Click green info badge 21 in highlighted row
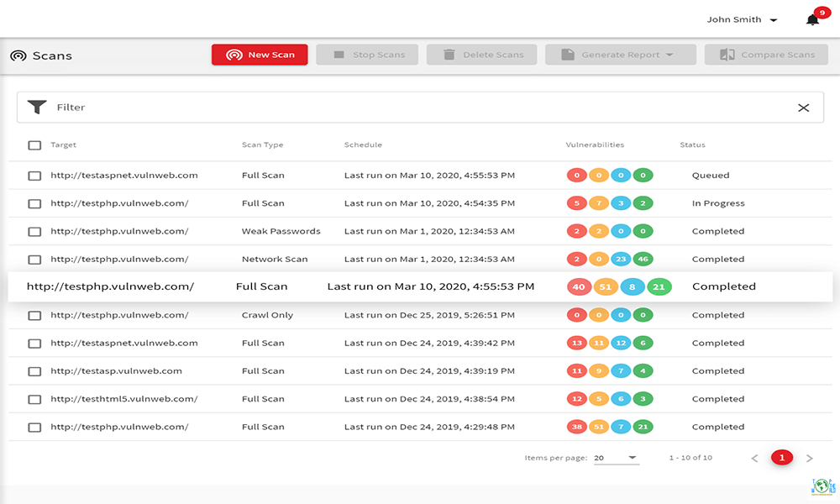Image resolution: width=840 pixels, height=504 pixels. click(x=659, y=286)
